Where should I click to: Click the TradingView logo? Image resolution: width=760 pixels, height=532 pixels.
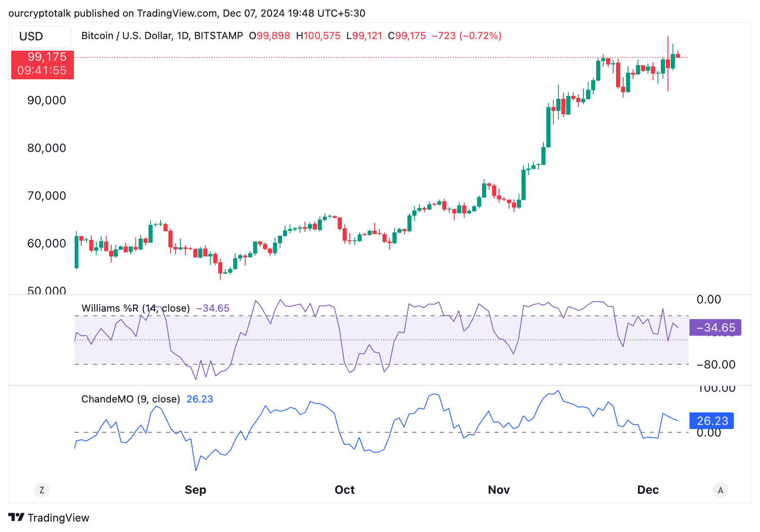tap(49, 518)
